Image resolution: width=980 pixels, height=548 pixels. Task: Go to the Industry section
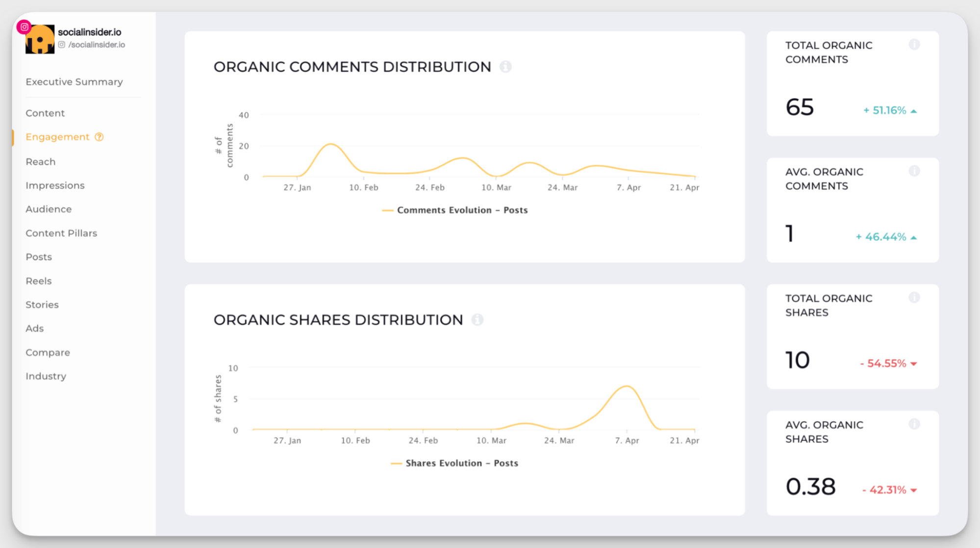[46, 376]
